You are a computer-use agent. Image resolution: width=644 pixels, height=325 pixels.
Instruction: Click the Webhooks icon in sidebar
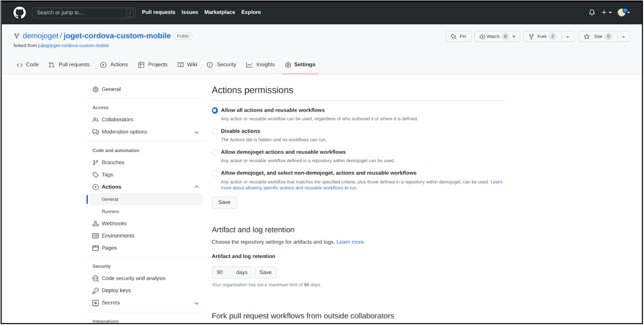(x=96, y=224)
